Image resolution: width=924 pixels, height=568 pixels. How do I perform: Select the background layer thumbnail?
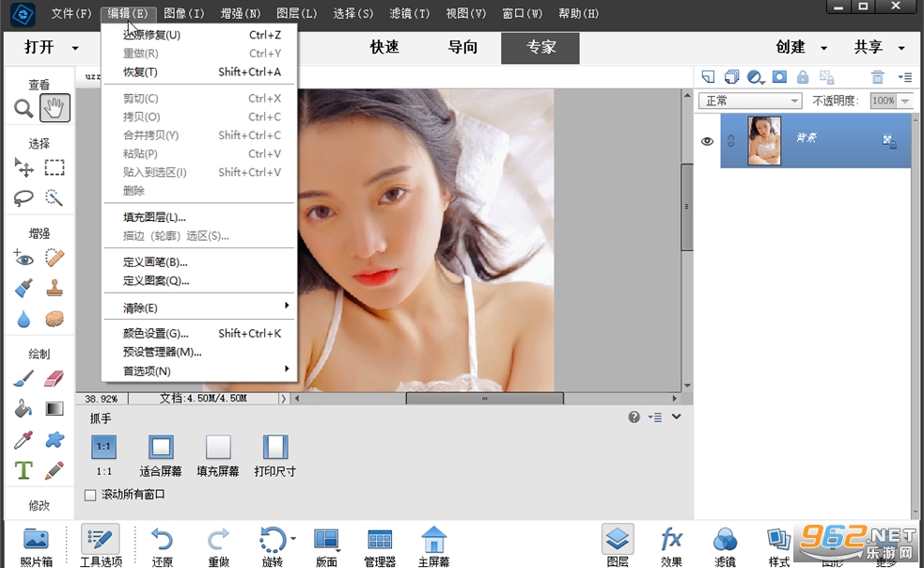764,141
